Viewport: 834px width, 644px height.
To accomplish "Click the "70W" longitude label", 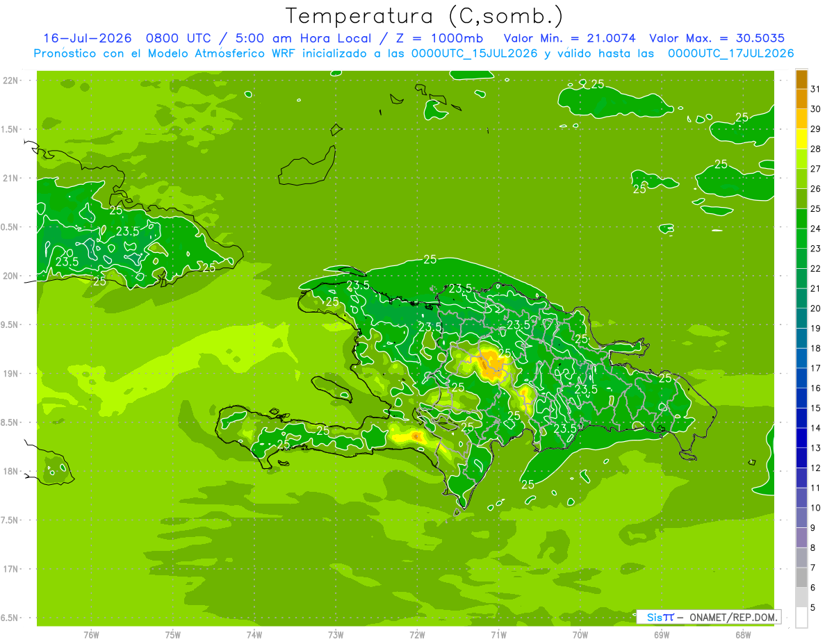I will point(580,634).
